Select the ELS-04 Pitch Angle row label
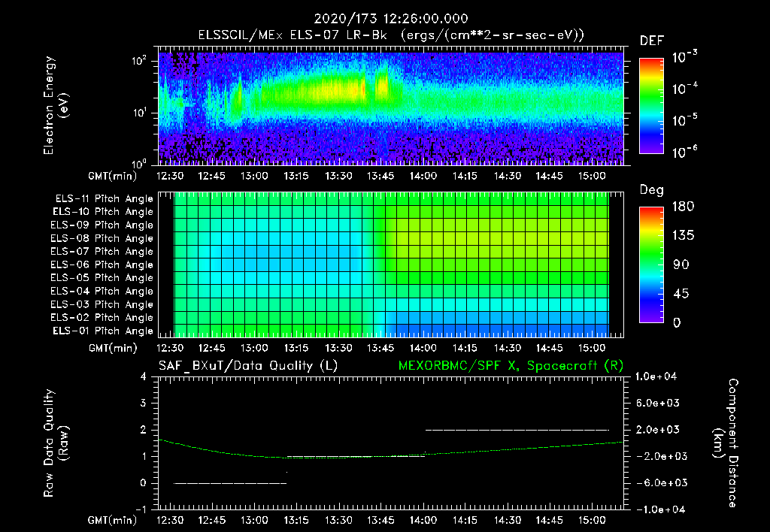Screen dimensions: 770x532 102,291
